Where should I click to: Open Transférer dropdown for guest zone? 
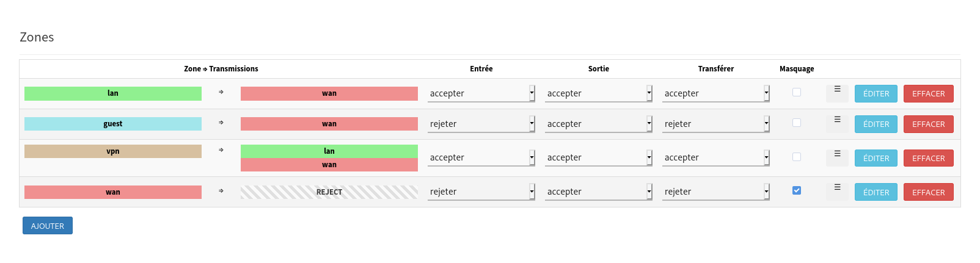pos(715,124)
